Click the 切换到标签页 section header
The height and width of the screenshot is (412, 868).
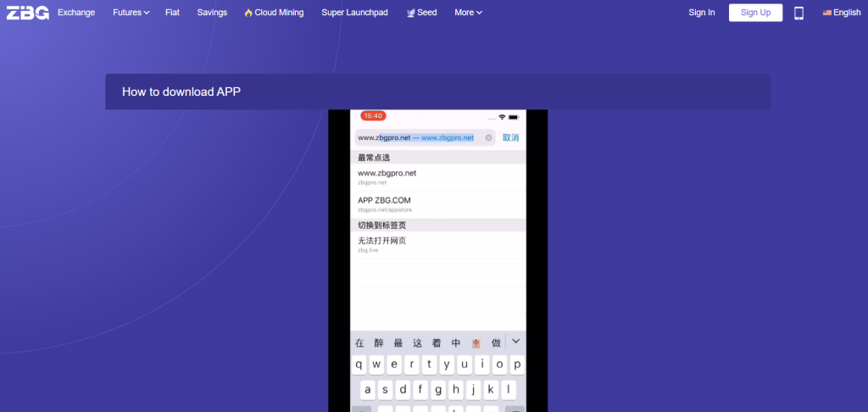[438, 225]
